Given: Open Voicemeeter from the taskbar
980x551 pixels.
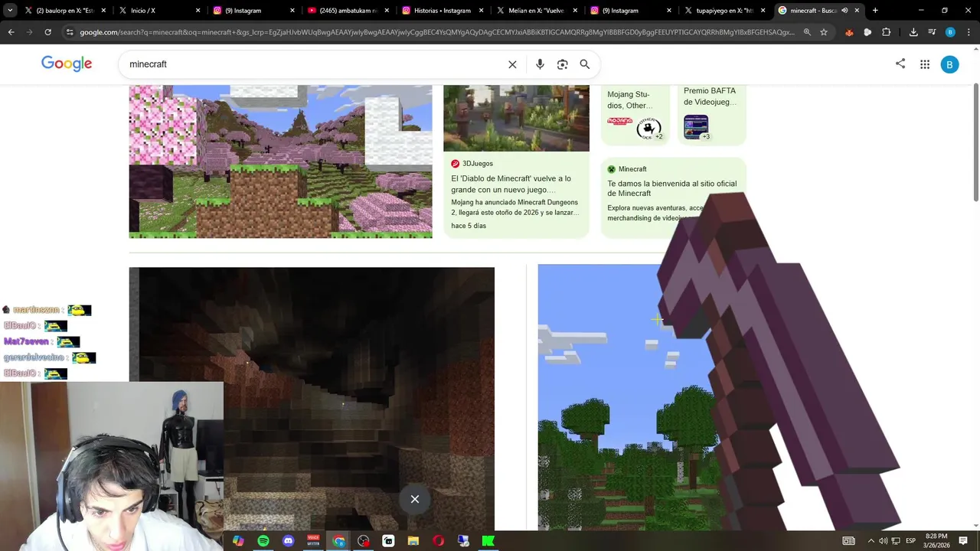Looking at the screenshot, I should (313, 541).
